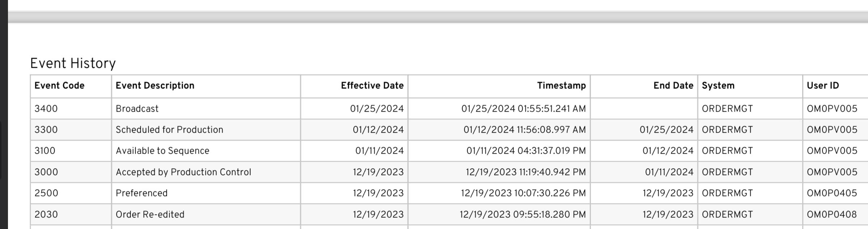Image resolution: width=868 pixels, height=229 pixels.
Task: Click the 01:55:51.241 AM timestamp cell
Action: [523, 109]
